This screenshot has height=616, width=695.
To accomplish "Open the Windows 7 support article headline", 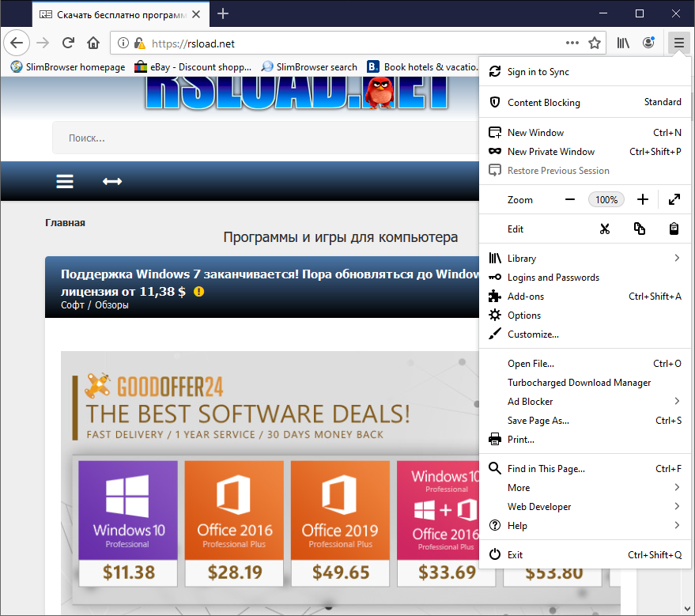I will pyautogui.click(x=270, y=282).
